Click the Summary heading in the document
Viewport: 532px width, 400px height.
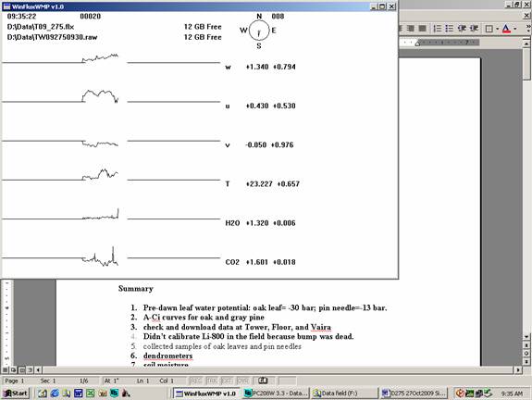click(136, 288)
